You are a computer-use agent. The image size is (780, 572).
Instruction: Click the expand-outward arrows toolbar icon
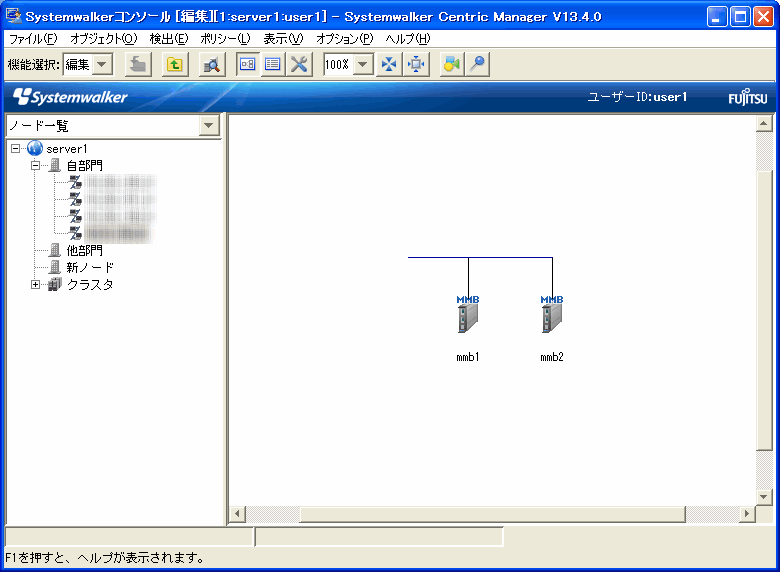point(416,64)
